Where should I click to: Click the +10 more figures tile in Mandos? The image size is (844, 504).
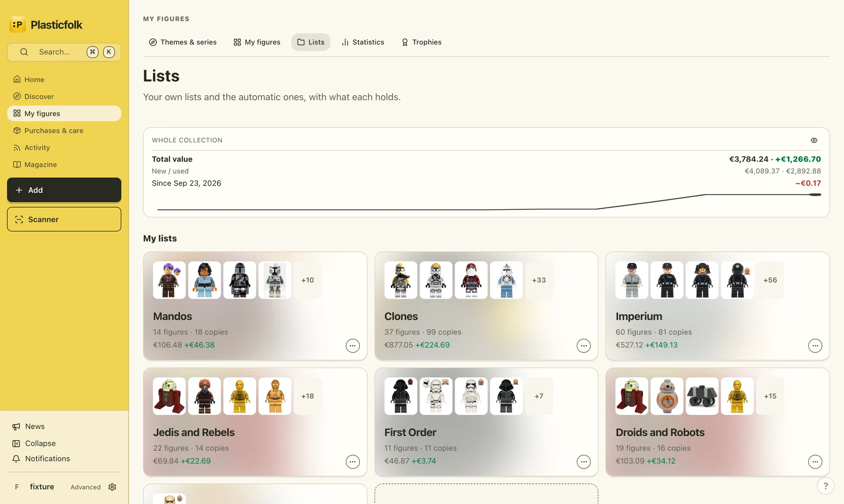[x=307, y=280]
